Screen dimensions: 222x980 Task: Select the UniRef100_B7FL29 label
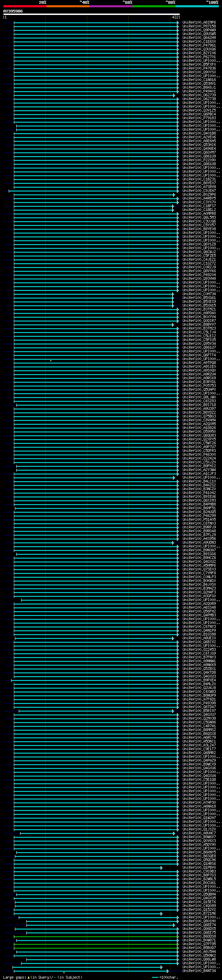(x=199, y=535)
